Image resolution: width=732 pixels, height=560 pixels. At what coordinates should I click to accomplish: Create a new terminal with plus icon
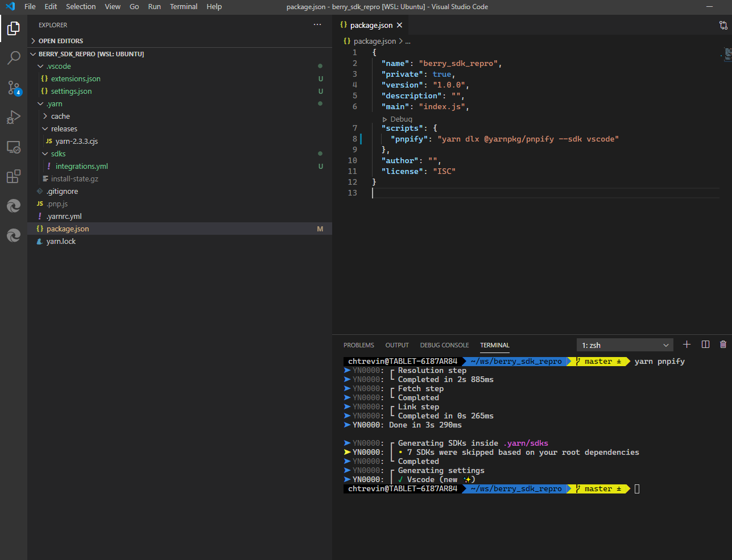point(686,345)
